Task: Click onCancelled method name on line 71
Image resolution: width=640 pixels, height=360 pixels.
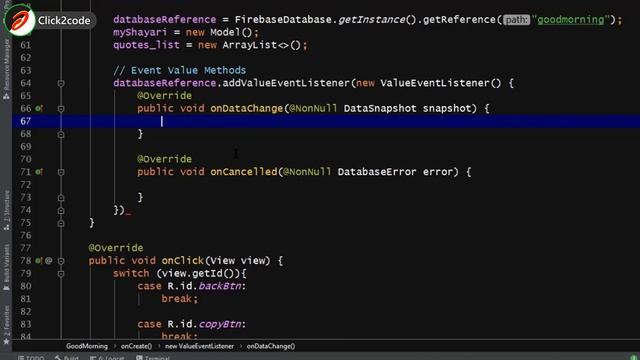Action: (244, 172)
